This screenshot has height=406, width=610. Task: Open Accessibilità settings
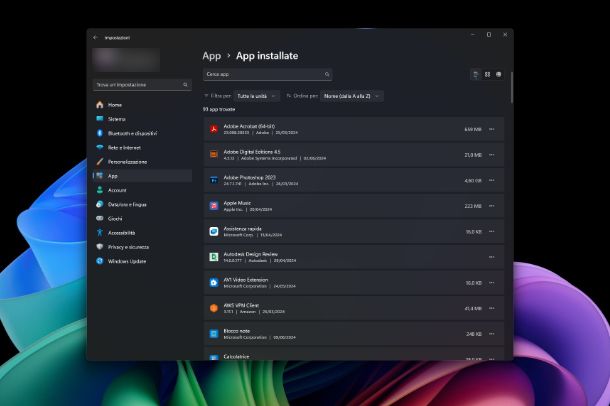coord(142,233)
